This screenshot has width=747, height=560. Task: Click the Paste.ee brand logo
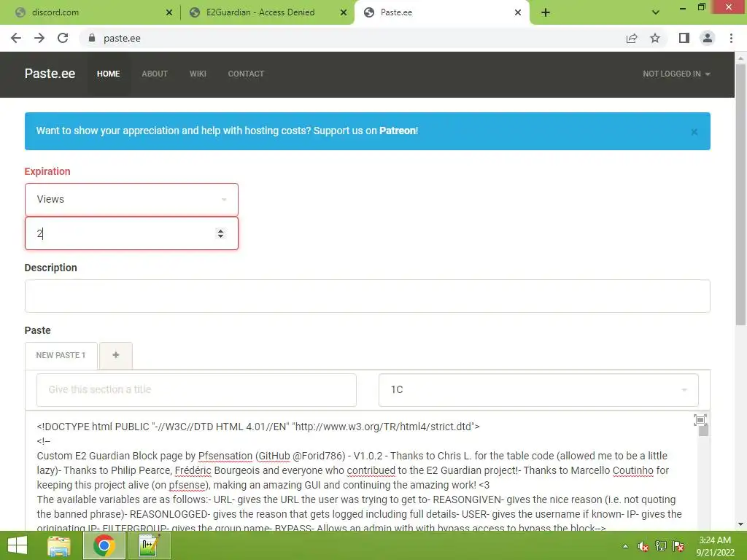click(50, 74)
